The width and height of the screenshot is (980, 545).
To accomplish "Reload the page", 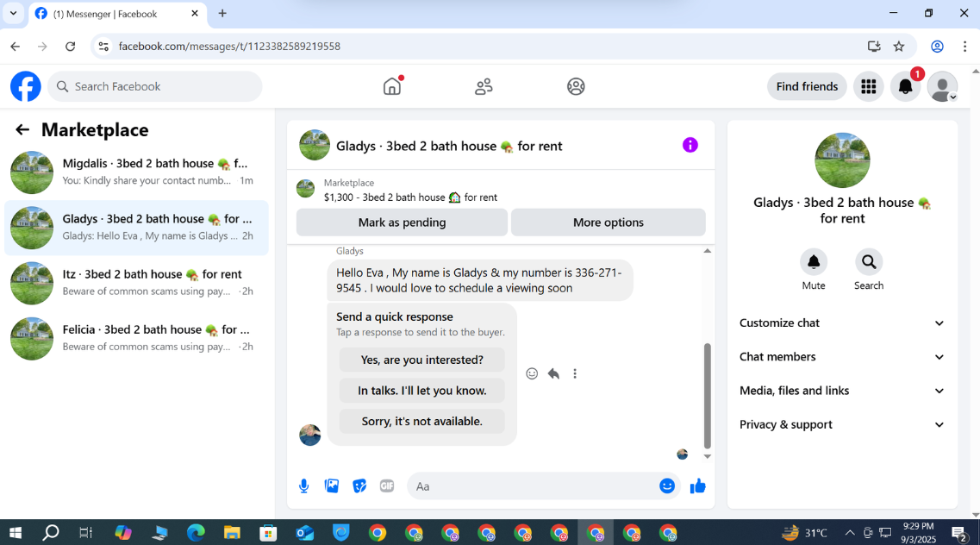I will 71,47.
